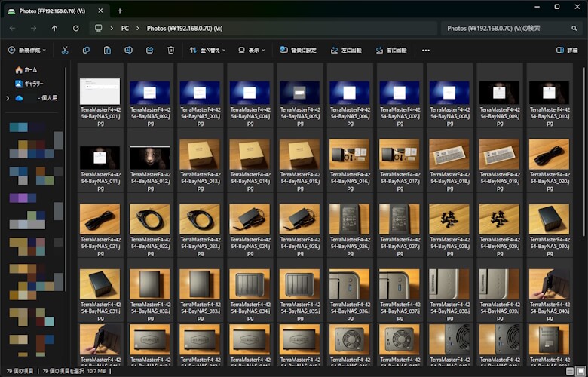Click the Rename icon in toolbar
588x377 pixels.
click(x=128, y=51)
